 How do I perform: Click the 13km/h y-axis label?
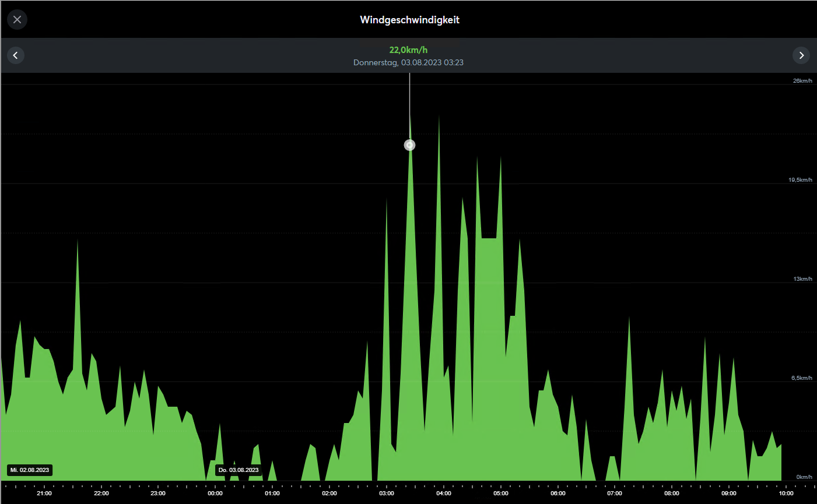tap(802, 279)
